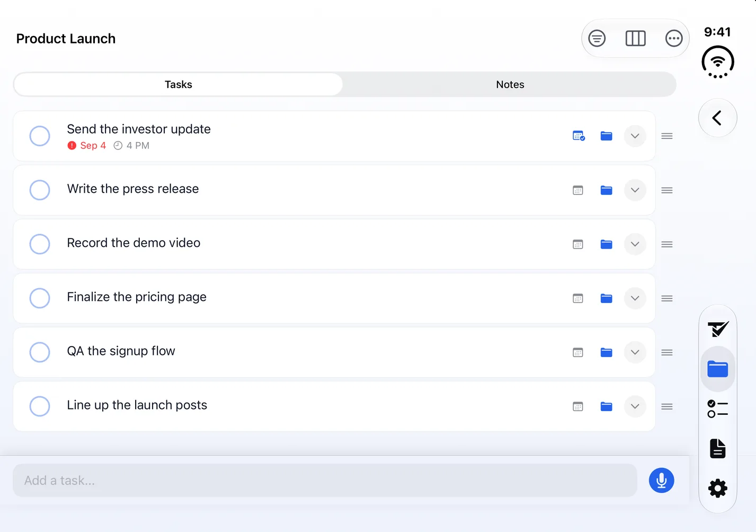Open folder icon for Record the demo video
This screenshot has height=532, width=756.
[607, 244]
